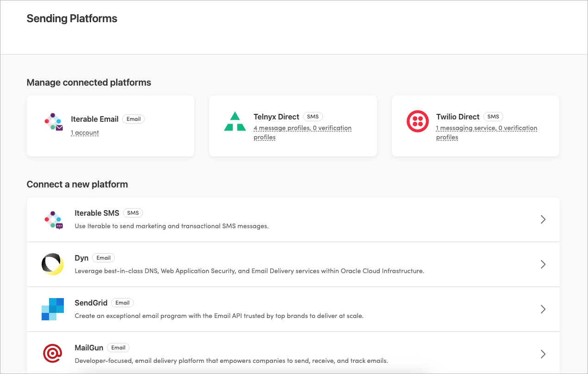Click the 'Manage connected platforms' heading
The height and width of the screenshot is (374, 588).
click(89, 82)
